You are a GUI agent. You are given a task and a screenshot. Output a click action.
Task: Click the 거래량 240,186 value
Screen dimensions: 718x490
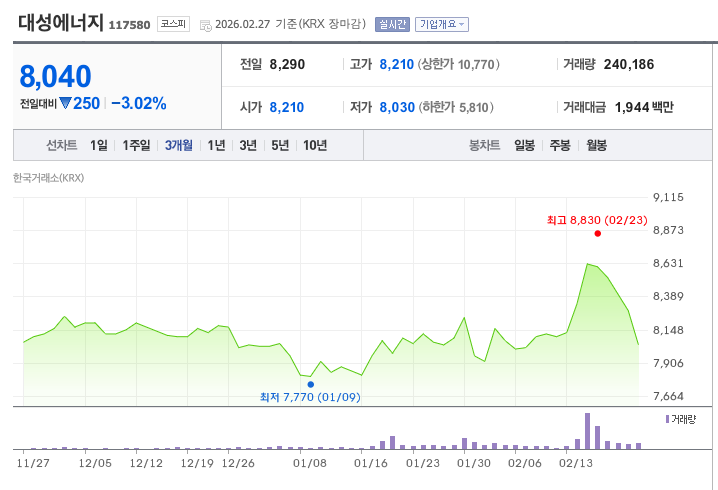(629, 65)
